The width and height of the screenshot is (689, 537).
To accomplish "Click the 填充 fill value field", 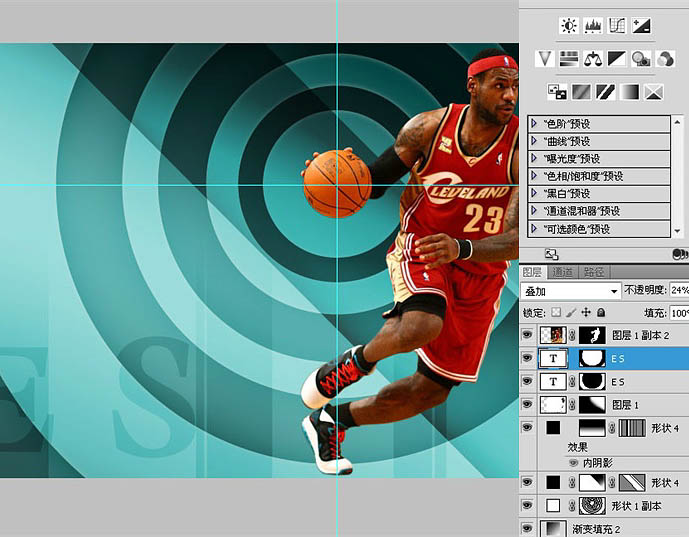I will pyautogui.click(x=679, y=313).
